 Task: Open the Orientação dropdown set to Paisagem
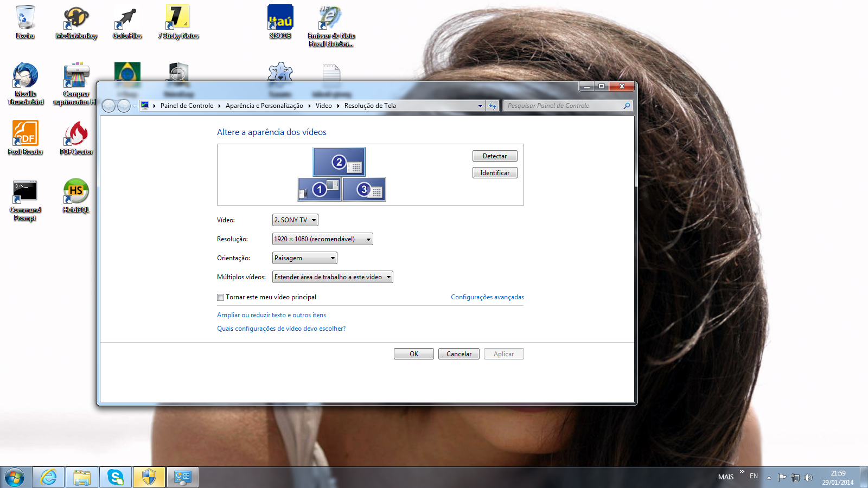(x=305, y=258)
